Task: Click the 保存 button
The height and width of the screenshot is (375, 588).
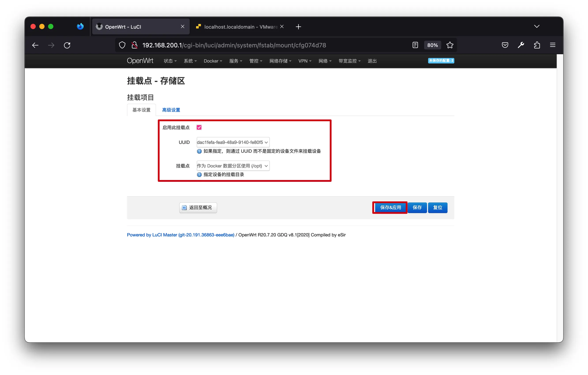Action: [417, 208]
